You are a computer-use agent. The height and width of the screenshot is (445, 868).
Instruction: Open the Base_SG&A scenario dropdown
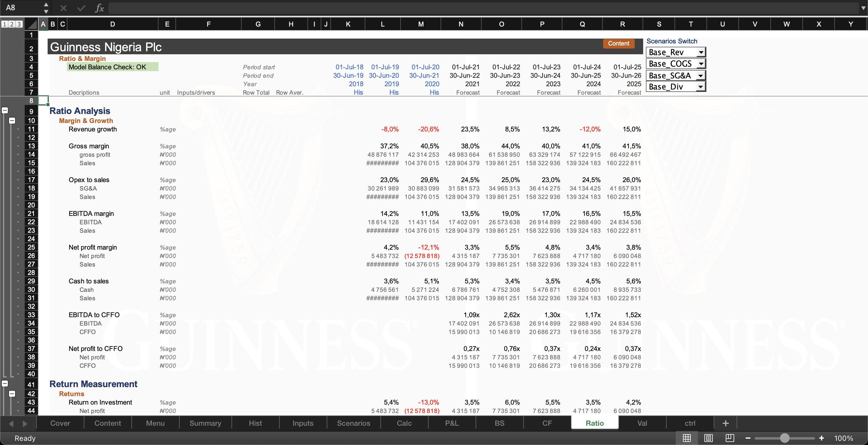point(700,75)
